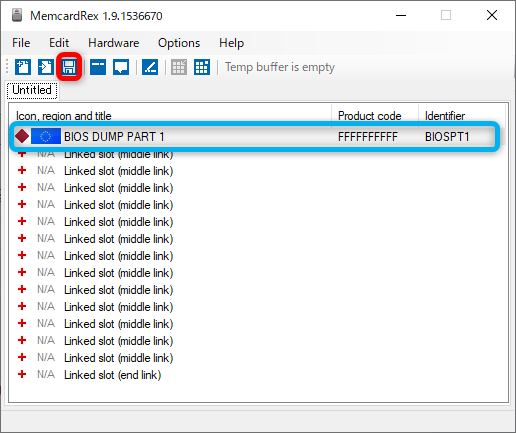This screenshot has width=516, height=433.
Task: Click the MemcardRex title bar app icon
Action: tap(17, 15)
